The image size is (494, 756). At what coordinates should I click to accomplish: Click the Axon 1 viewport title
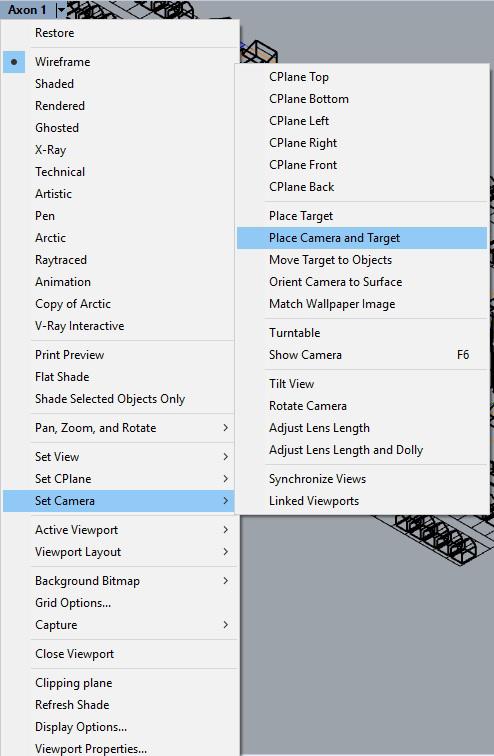pos(27,10)
